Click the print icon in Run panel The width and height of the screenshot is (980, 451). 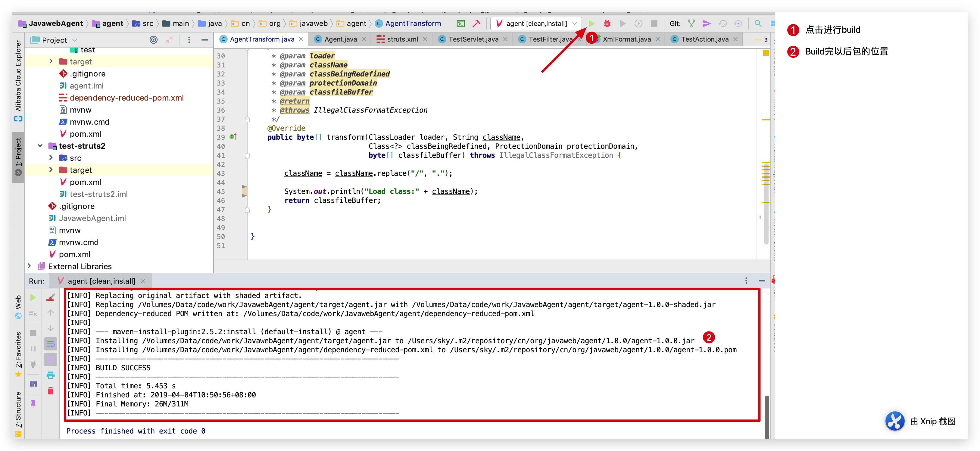[51, 375]
